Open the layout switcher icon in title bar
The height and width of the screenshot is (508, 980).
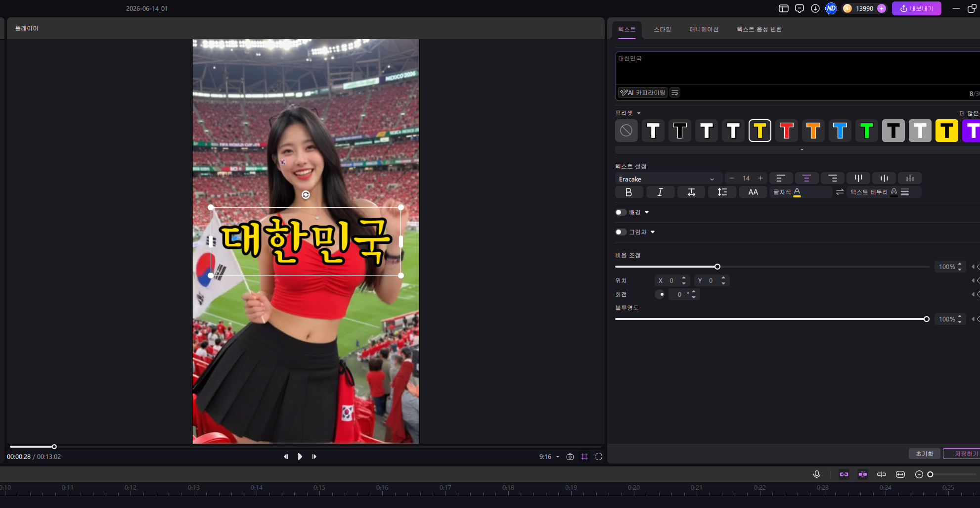pyautogui.click(x=784, y=8)
